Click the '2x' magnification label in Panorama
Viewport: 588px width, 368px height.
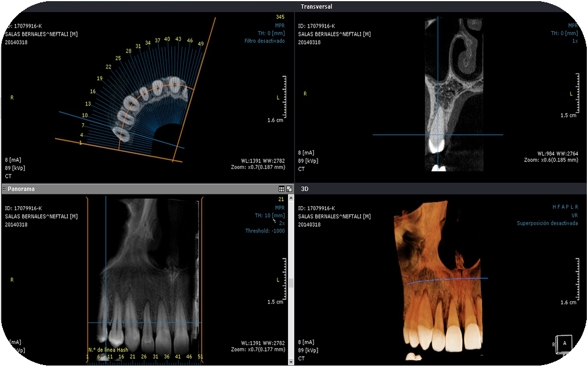[281, 223]
